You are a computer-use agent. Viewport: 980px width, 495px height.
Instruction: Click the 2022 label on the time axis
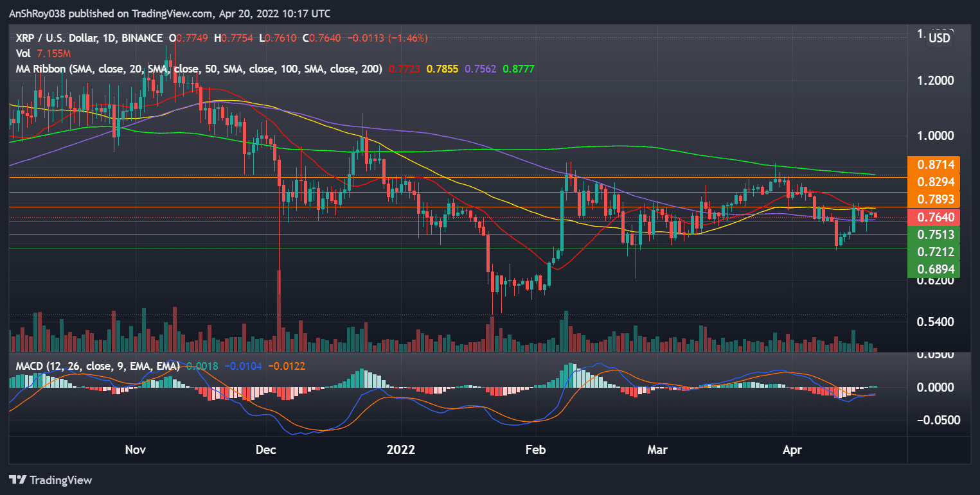[401, 450]
